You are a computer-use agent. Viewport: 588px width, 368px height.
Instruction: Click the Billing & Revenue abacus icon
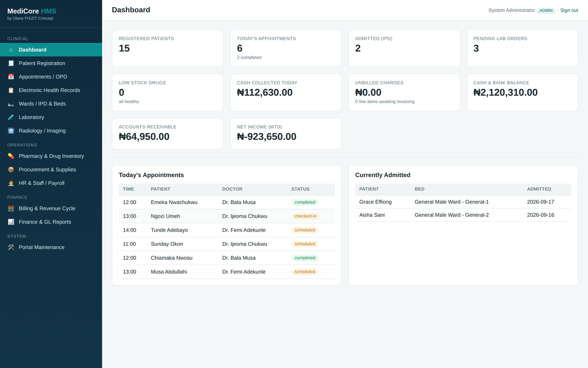click(x=11, y=209)
